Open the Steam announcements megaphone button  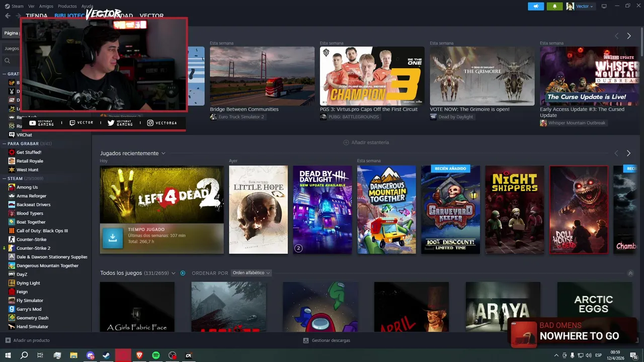536,6
